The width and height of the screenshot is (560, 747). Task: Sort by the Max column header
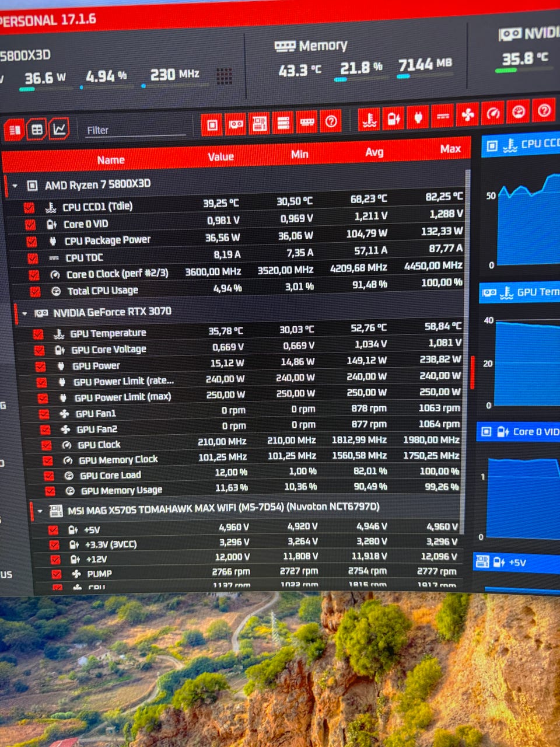(x=450, y=149)
